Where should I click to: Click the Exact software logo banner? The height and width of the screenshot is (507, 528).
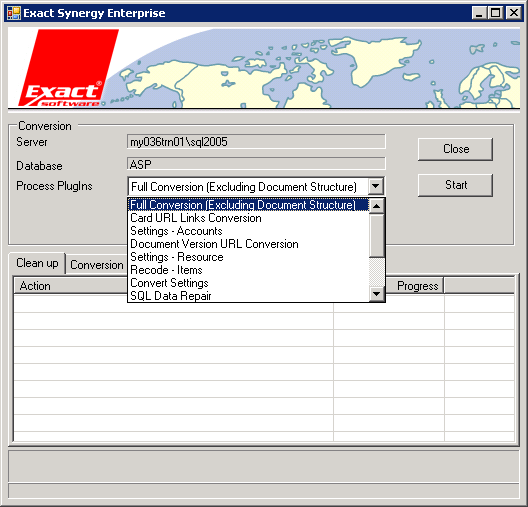pos(264,68)
